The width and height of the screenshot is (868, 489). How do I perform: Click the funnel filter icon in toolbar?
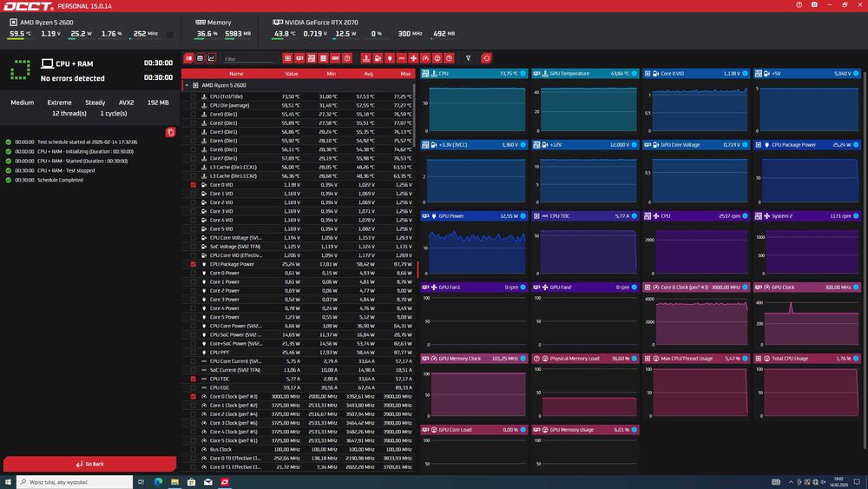point(468,58)
